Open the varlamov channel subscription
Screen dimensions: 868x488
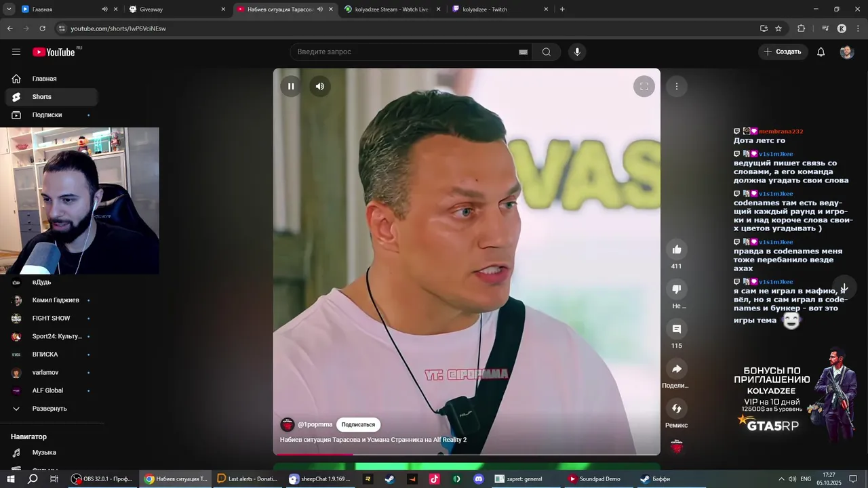click(52, 373)
